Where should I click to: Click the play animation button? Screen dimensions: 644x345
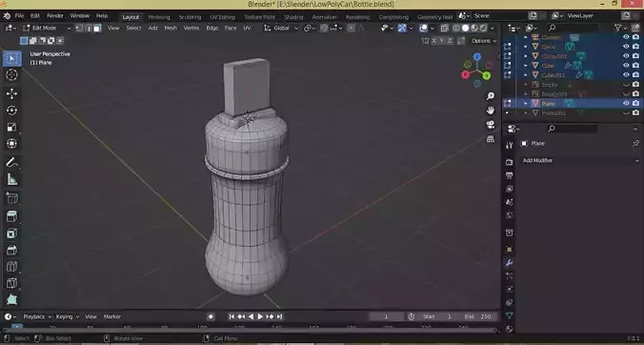260,316
